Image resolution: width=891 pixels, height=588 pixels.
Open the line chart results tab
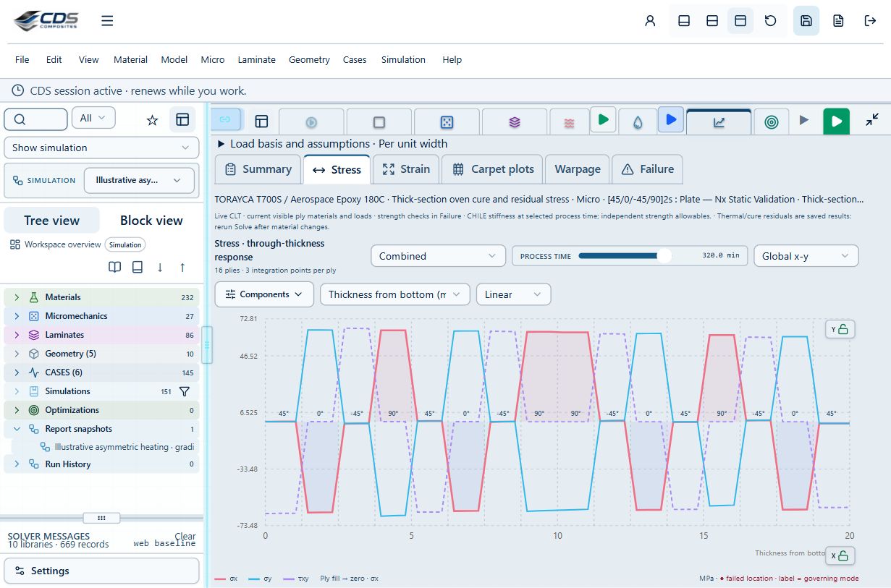click(719, 122)
